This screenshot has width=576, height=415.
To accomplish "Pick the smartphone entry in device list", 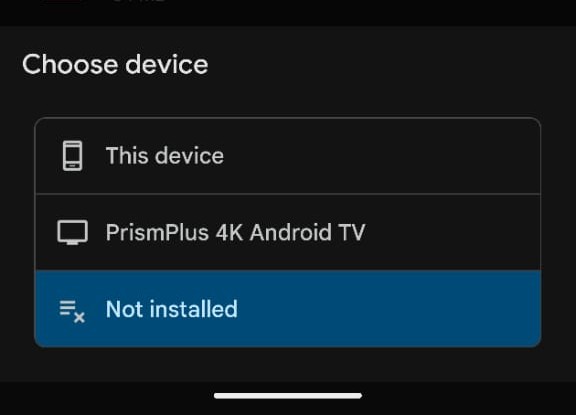I will pos(288,156).
